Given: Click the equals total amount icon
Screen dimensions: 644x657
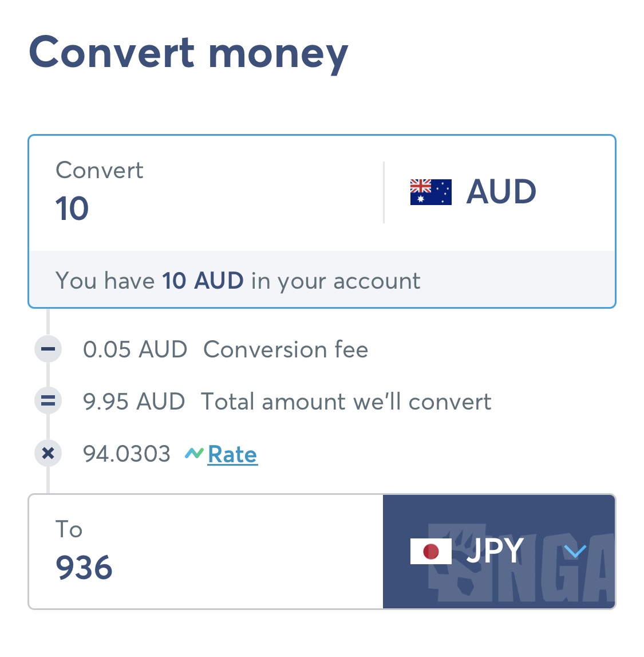Looking at the screenshot, I should point(48,401).
